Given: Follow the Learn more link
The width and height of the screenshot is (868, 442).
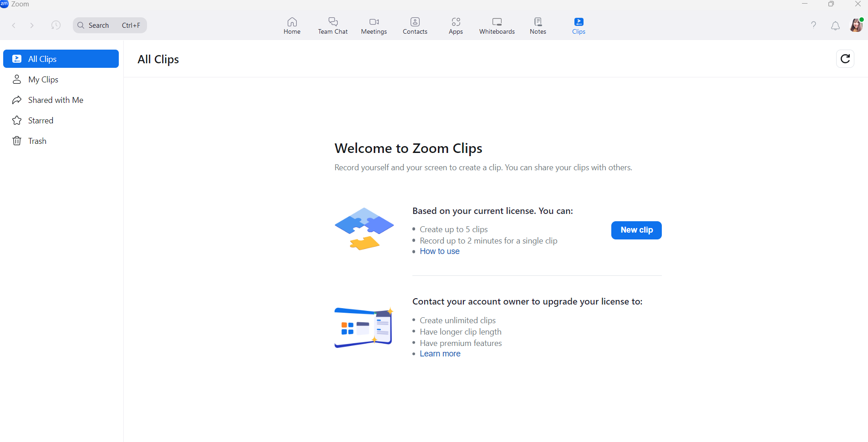Looking at the screenshot, I should coord(440,354).
